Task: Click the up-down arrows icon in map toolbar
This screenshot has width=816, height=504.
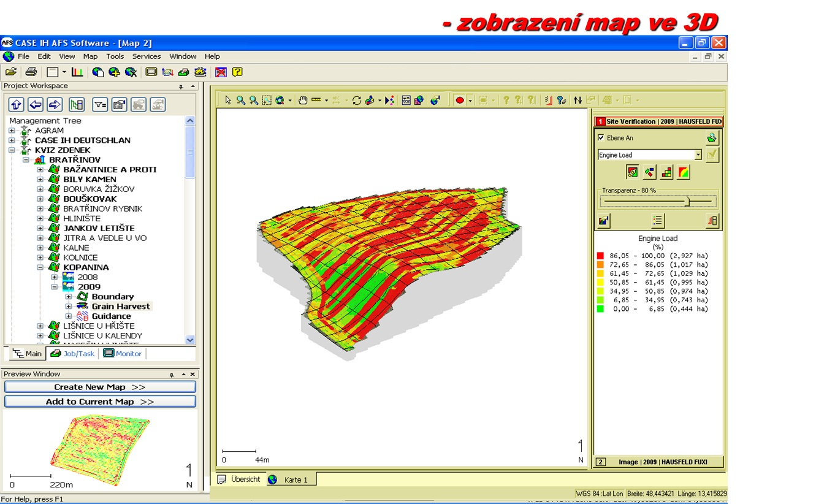Action: click(578, 100)
